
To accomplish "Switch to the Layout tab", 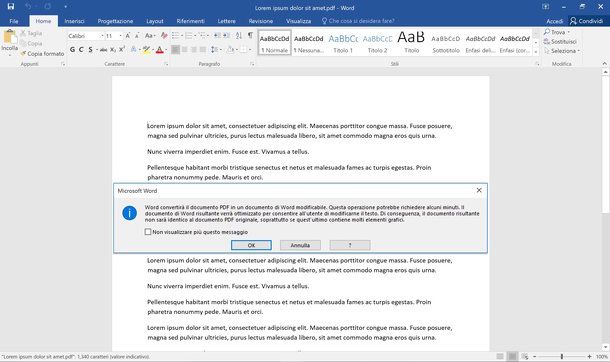I will [154, 21].
